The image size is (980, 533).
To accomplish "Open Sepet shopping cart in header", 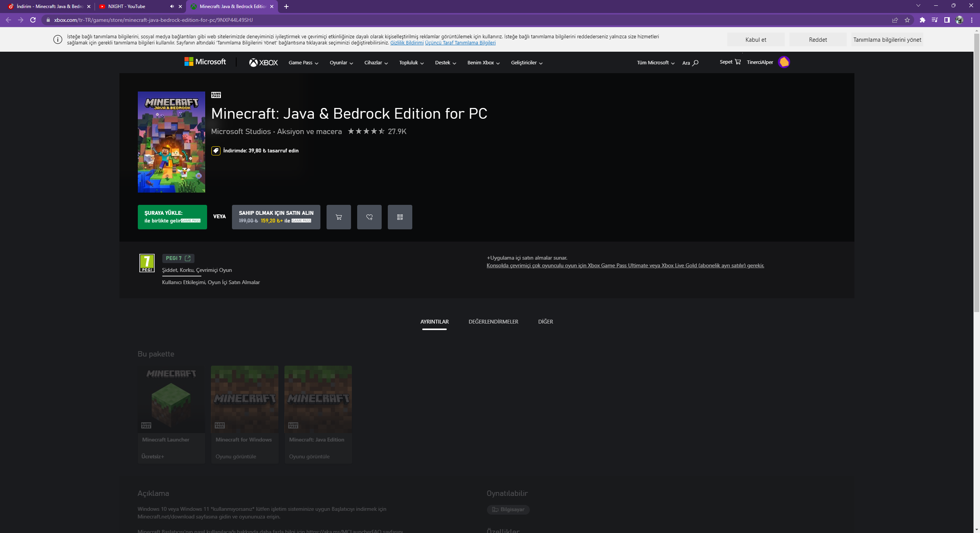I will 730,62.
